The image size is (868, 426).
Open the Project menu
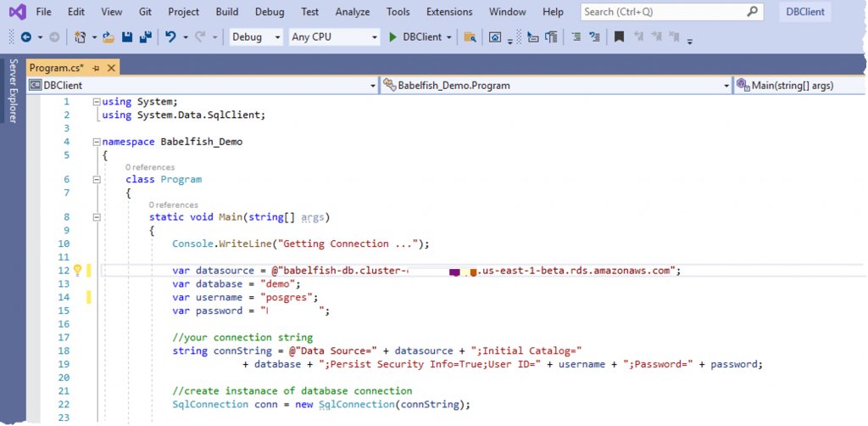(x=184, y=12)
